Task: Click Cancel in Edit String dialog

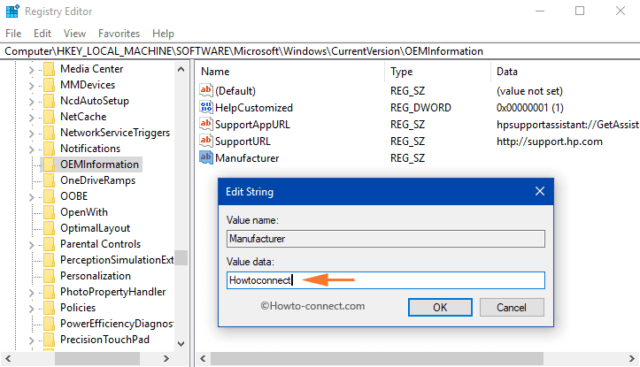Action: click(x=512, y=307)
